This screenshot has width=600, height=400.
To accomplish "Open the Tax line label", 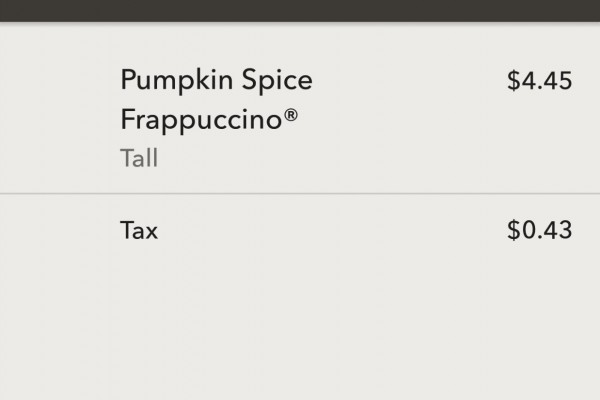I will click(139, 230).
